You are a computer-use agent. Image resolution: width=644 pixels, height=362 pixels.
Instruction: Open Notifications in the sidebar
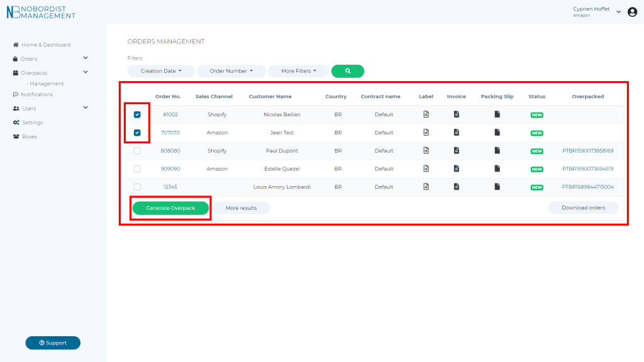point(36,94)
